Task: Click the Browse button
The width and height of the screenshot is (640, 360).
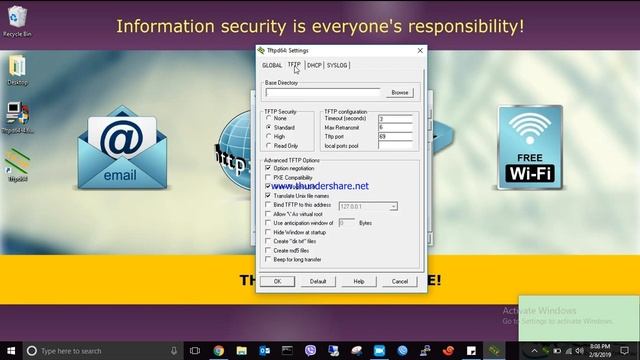Action: tap(400, 93)
